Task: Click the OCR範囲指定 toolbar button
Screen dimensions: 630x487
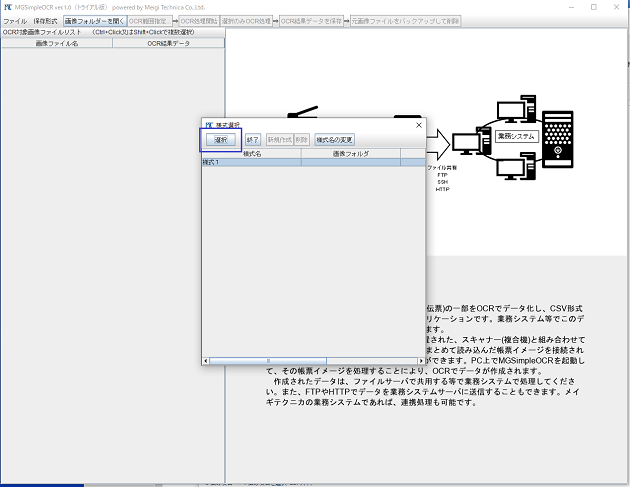Action: 149,21
